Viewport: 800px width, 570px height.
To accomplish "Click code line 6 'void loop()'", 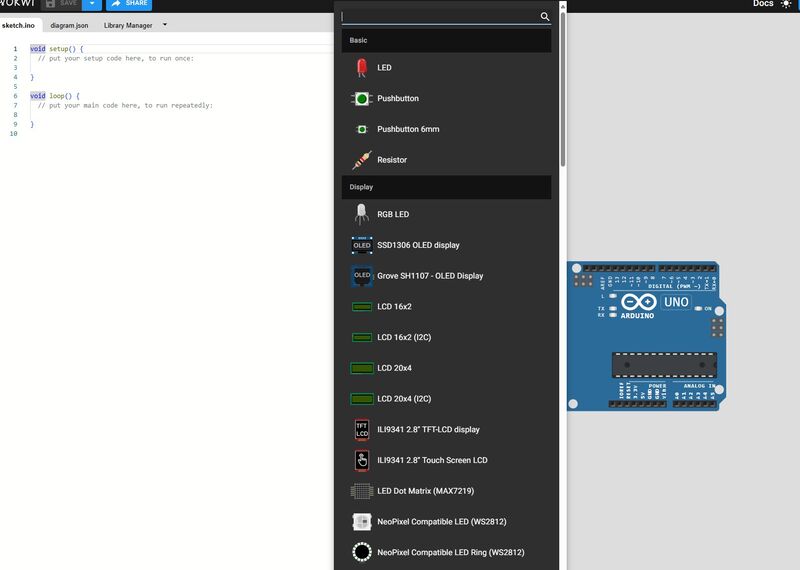I will coord(55,96).
